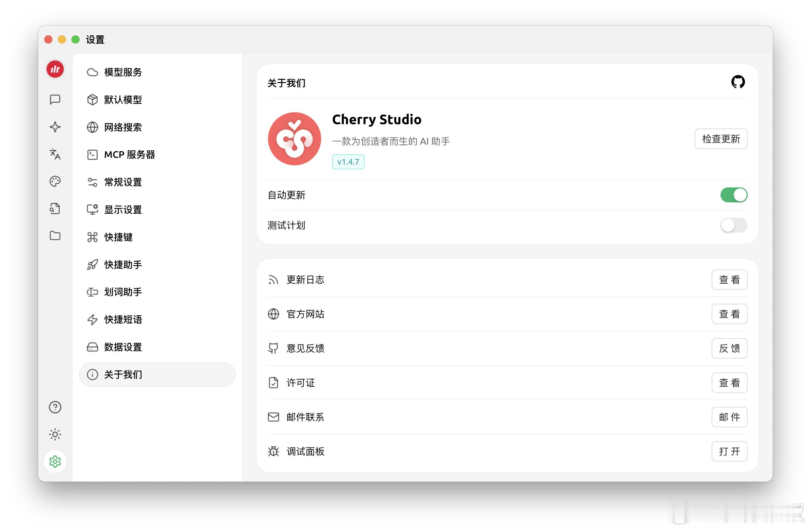Open the knowledge base document-search icon
This screenshot has height=532, width=811.
(55, 209)
